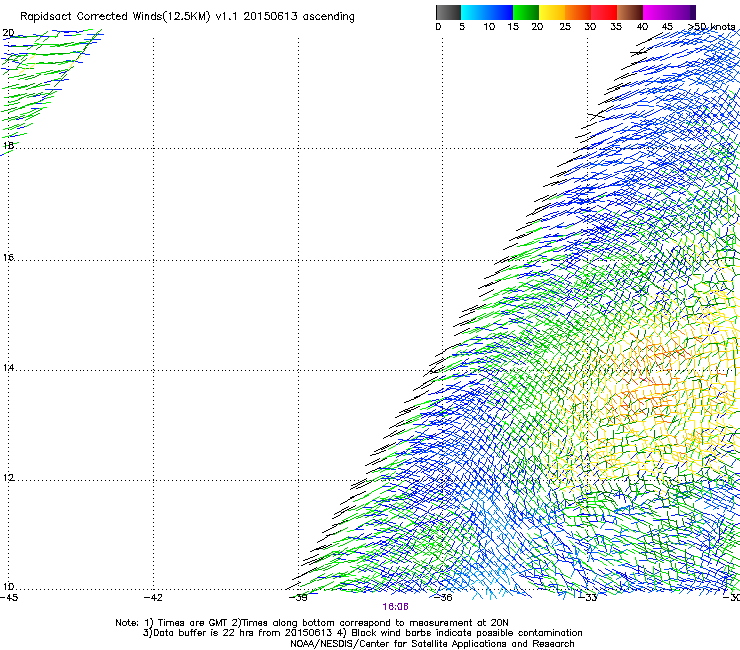This screenshot has width=740, height=650.
Task: Click the longitude '-33' axis label
Action: point(588,598)
